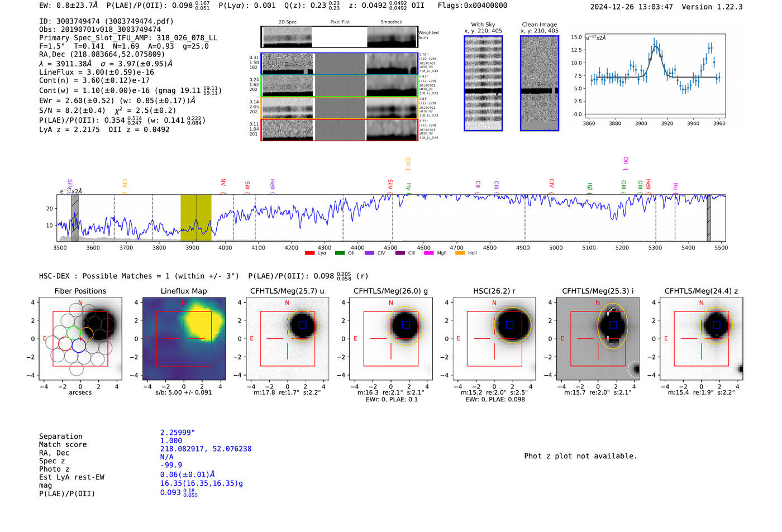782x532 pixels.
Task: Click the Separation value 2.25999"
Action: coord(178,433)
